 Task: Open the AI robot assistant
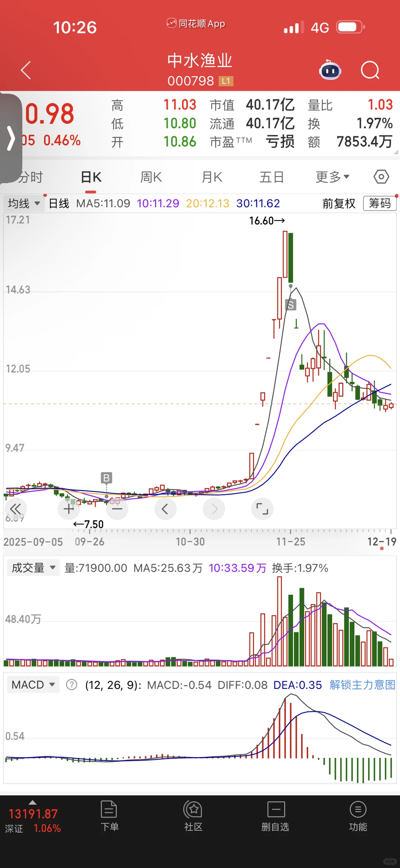(330, 70)
